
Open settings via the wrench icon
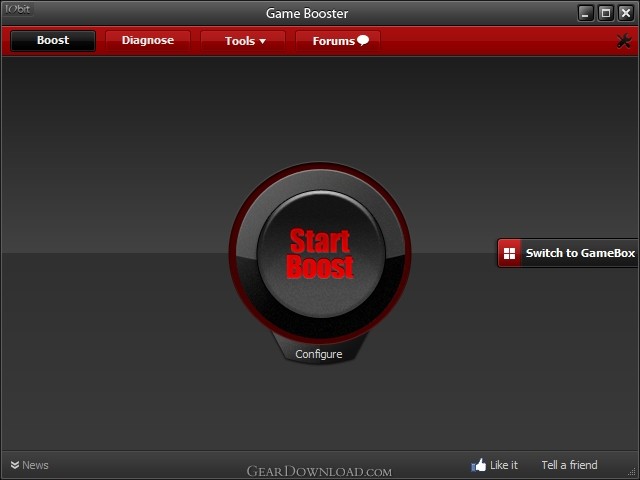click(623, 41)
